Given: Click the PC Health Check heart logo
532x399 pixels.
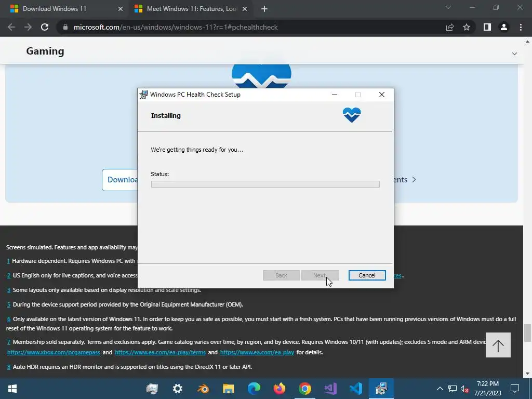Looking at the screenshot, I should tap(352, 115).
